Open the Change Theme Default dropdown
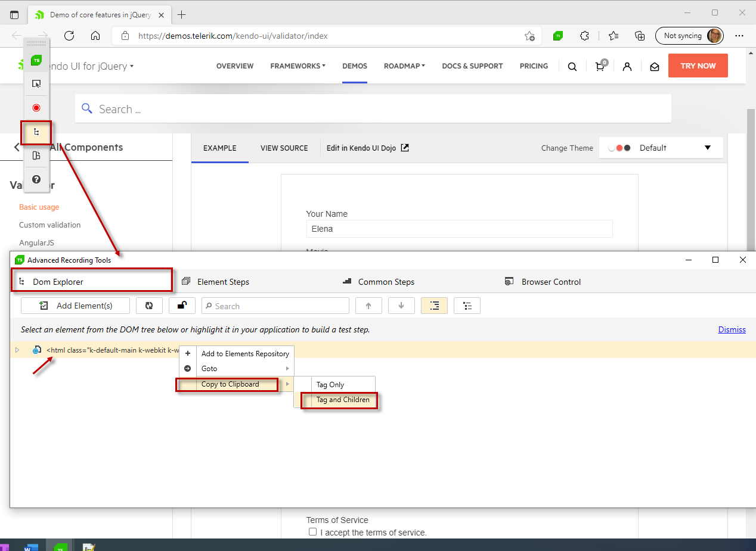756x551 pixels. pos(661,148)
